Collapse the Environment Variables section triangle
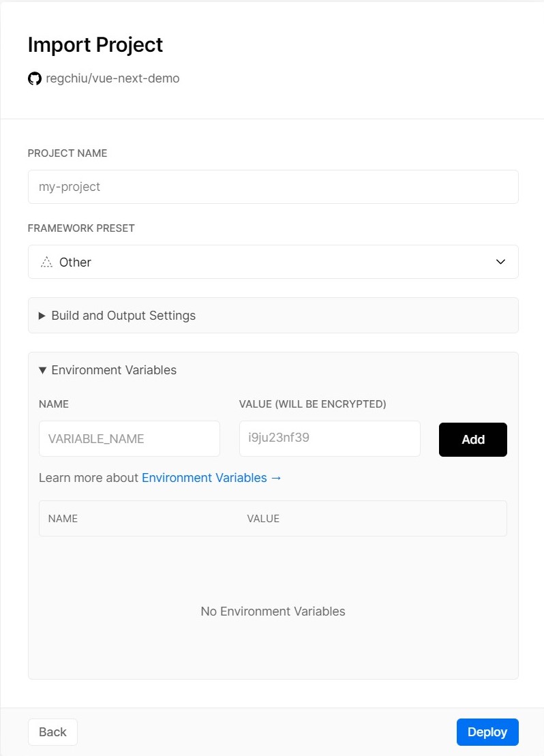Screen dimensions: 544x756 (42, 370)
